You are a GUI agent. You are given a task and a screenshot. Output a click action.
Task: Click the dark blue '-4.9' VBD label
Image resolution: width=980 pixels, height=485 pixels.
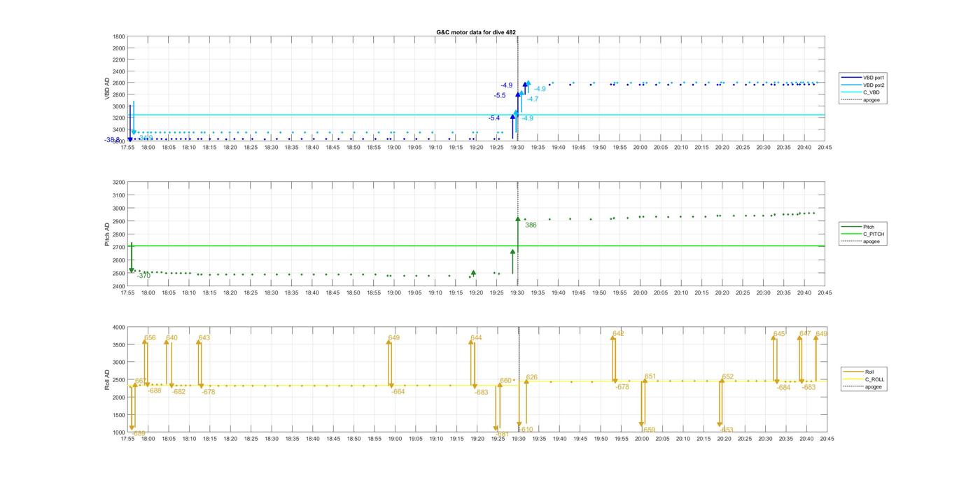[x=506, y=85]
